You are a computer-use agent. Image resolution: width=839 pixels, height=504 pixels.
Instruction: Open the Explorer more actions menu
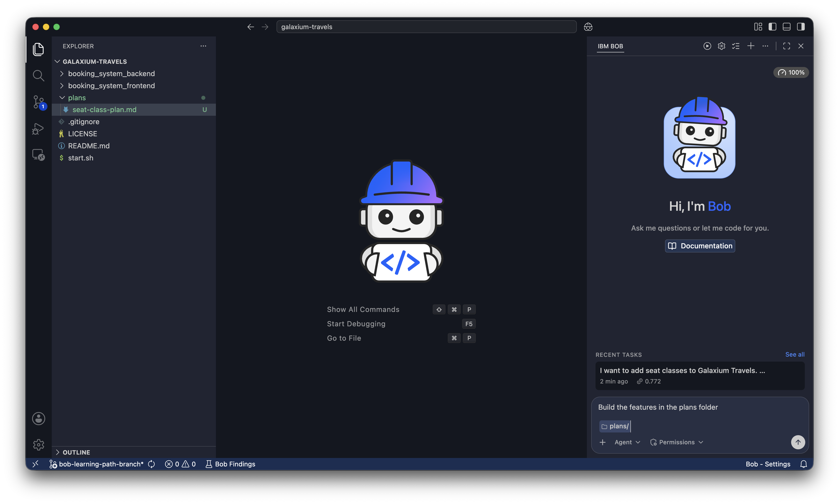pyautogui.click(x=203, y=46)
